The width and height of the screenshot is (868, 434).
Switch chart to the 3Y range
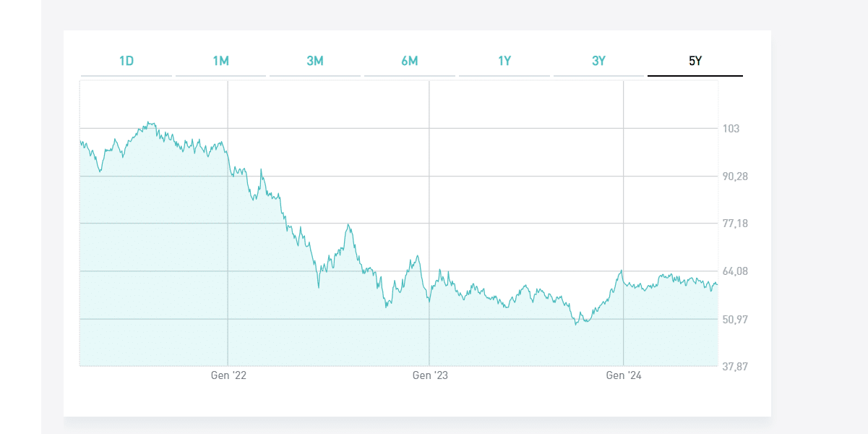pyautogui.click(x=598, y=61)
